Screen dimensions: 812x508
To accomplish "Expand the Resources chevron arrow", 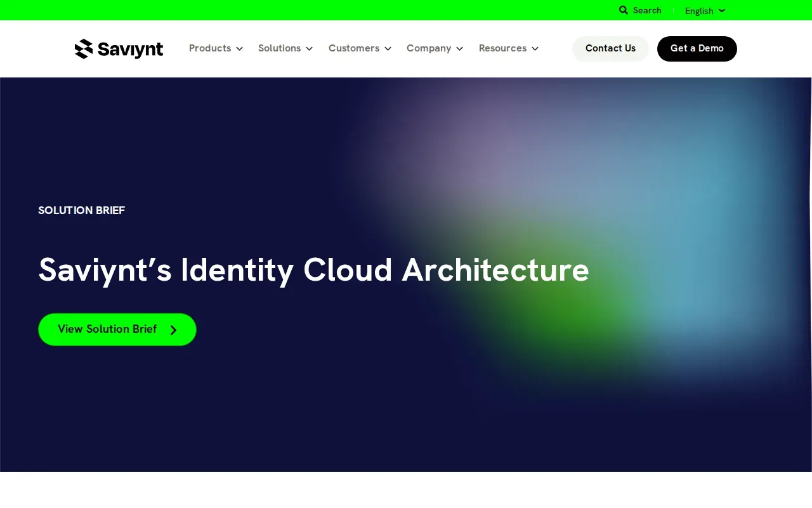I will [x=535, y=49].
